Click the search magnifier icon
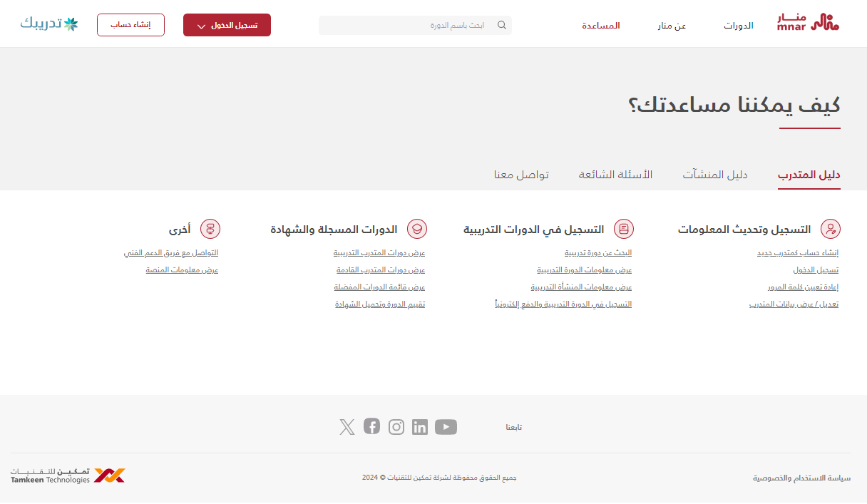 point(502,25)
